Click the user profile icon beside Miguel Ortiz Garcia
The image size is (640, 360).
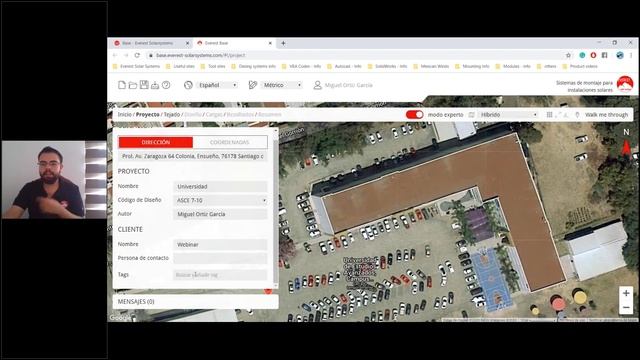coord(317,85)
